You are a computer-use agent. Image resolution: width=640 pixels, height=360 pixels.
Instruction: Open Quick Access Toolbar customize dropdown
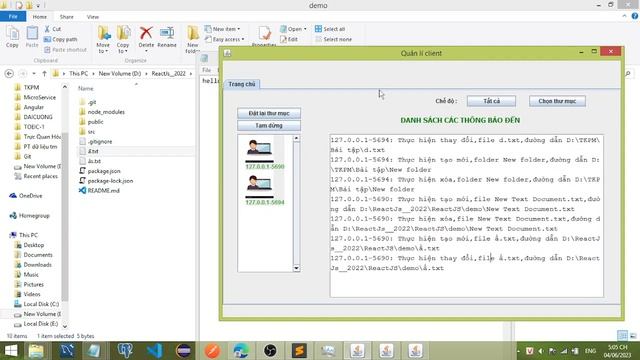(38, 6)
